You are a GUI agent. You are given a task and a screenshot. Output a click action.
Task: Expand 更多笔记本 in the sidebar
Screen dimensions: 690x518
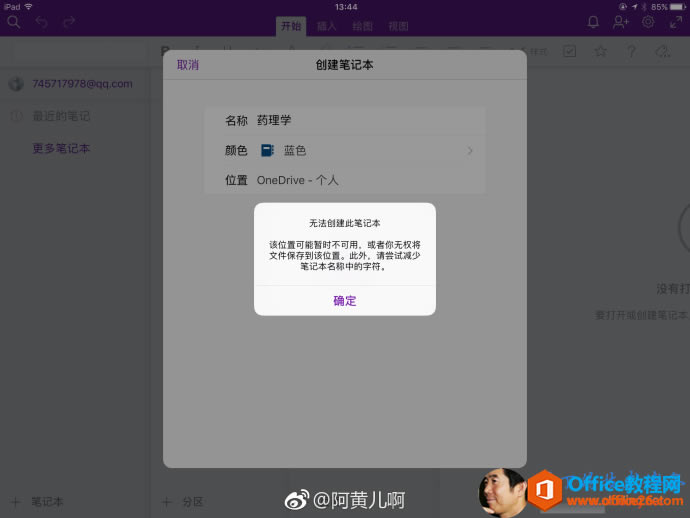coord(61,148)
